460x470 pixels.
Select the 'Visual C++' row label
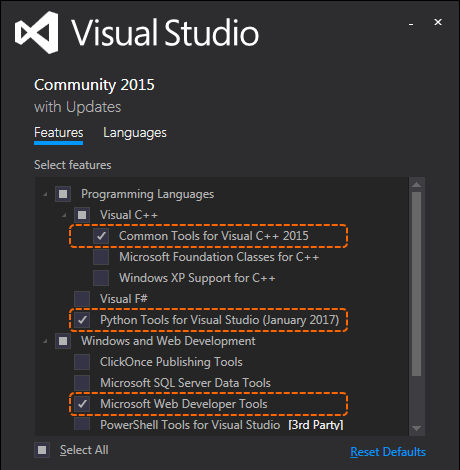(x=129, y=215)
